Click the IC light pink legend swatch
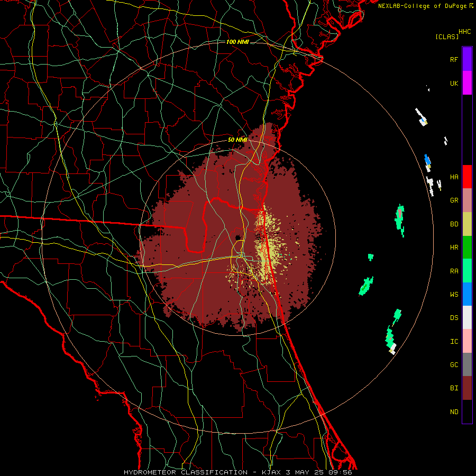 pos(467,341)
